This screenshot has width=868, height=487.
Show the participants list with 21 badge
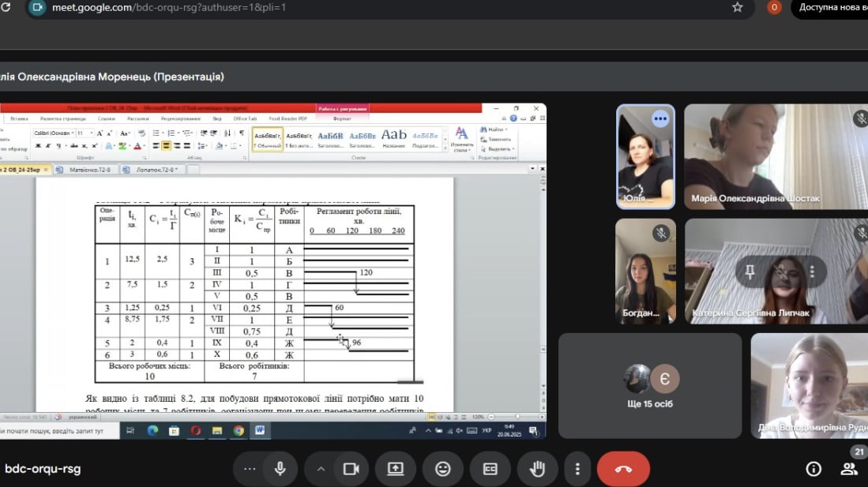(849, 469)
